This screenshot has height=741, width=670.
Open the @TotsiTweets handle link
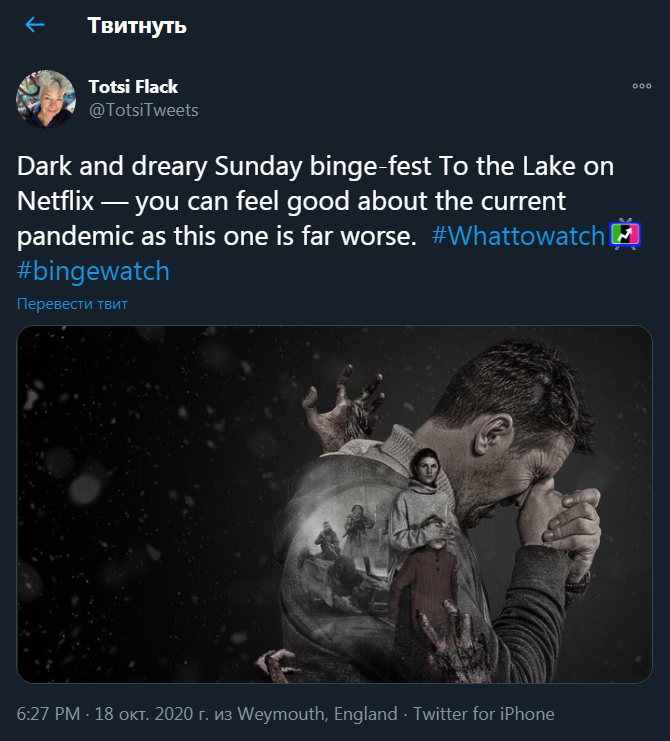pyautogui.click(x=143, y=110)
